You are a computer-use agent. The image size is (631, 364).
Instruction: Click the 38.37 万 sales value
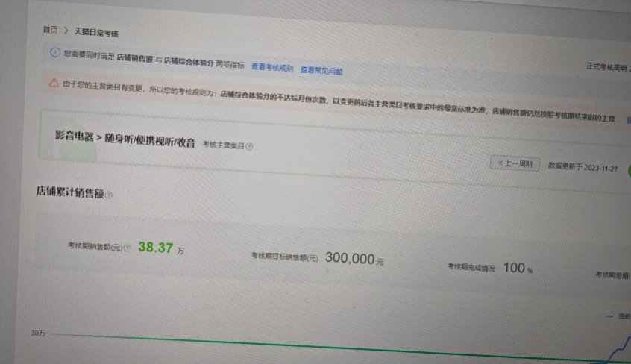pyautogui.click(x=160, y=248)
